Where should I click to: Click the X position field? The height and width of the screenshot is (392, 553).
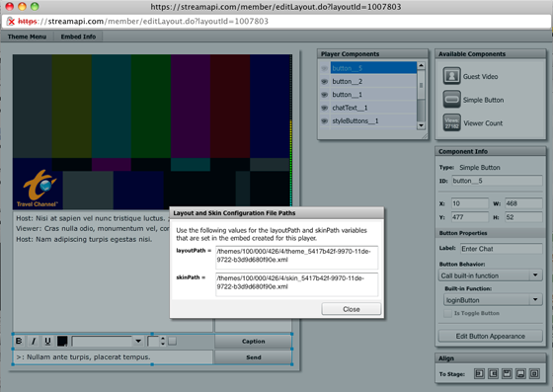pos(470,203)
